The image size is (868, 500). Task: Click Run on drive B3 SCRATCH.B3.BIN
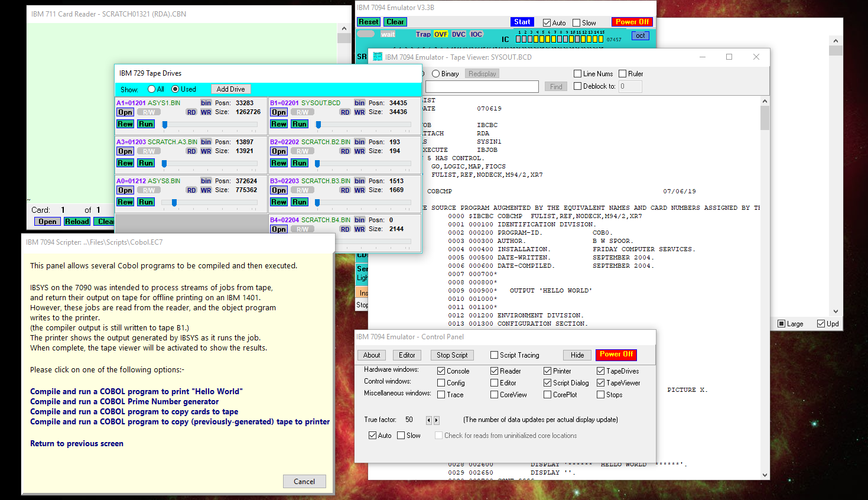(x=300, y=202)
